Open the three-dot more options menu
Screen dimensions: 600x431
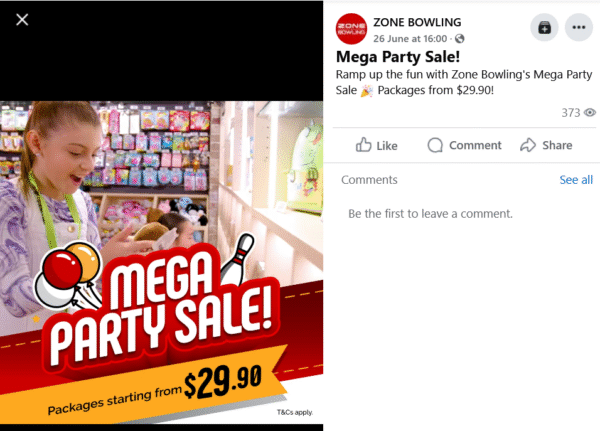pyautogui.click(x=579, y=27)
